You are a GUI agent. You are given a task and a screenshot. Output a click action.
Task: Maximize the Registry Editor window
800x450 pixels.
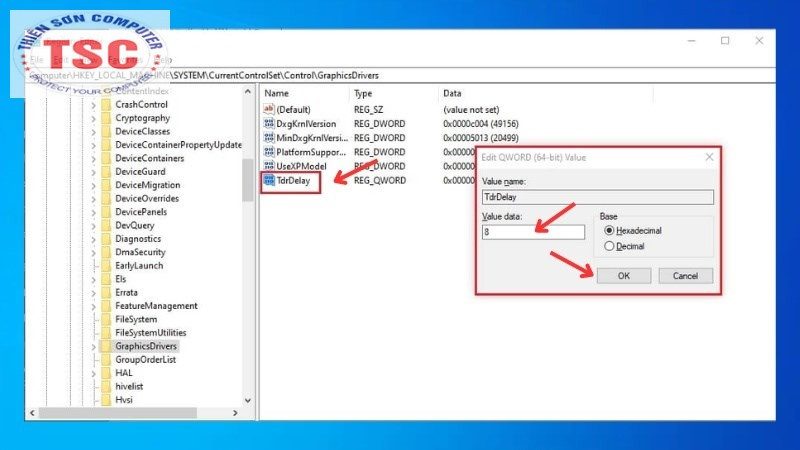tap(725, 41)
